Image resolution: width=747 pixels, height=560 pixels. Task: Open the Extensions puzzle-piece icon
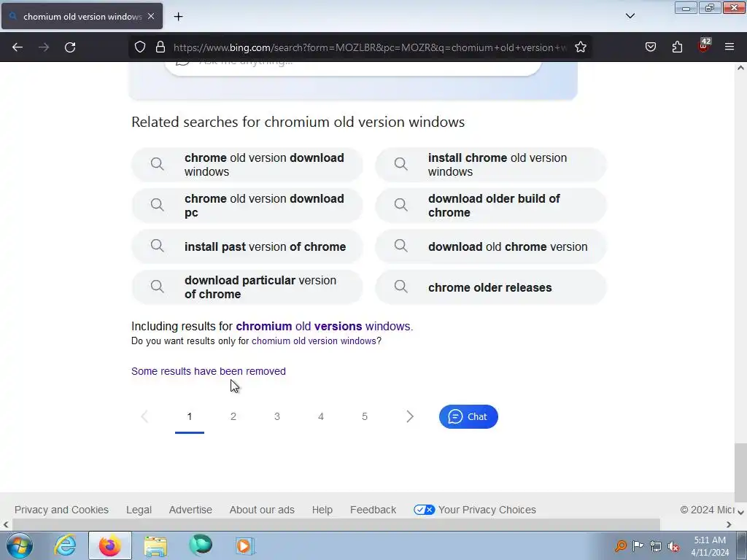coord(677,47)
